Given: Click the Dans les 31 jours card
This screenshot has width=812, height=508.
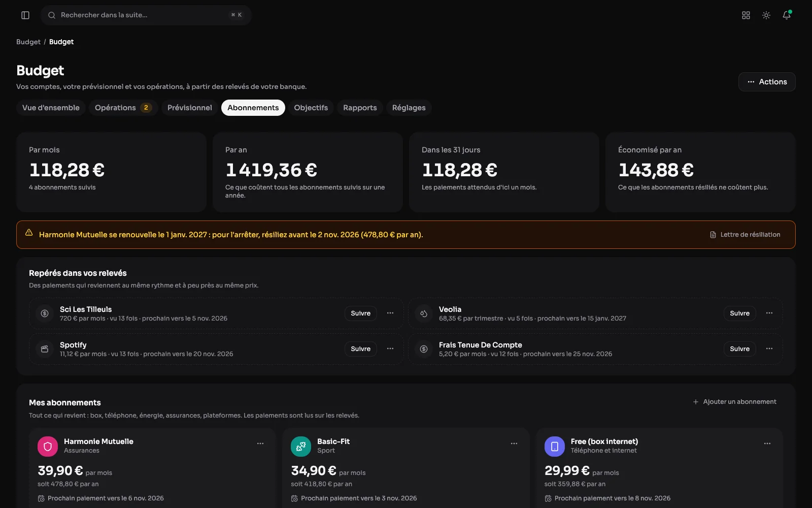Looking at the screenshot, I should (x=504, y=172).
